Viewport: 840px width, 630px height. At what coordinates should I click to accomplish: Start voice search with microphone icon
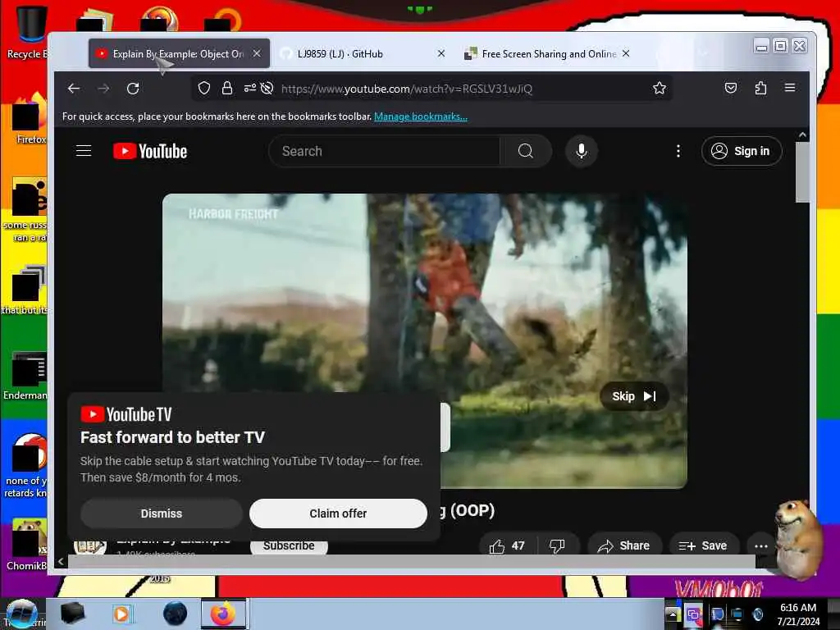click(x=582, y=151)
